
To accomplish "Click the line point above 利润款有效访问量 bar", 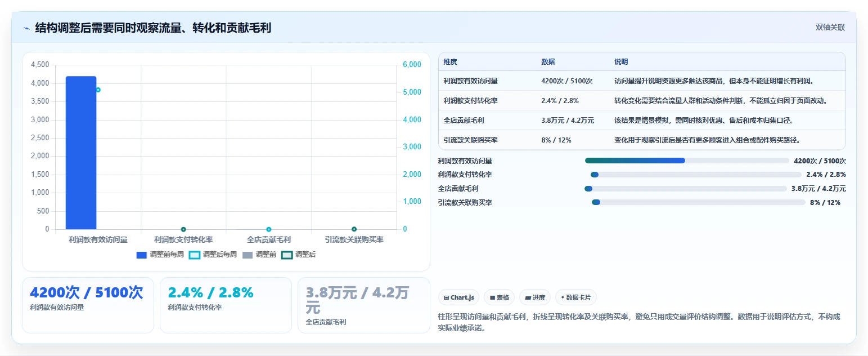I will pos(98,90).
